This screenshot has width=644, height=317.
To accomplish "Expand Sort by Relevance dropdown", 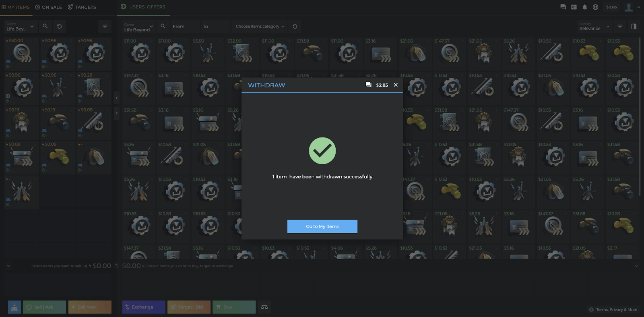I will (x=594, y=27).
